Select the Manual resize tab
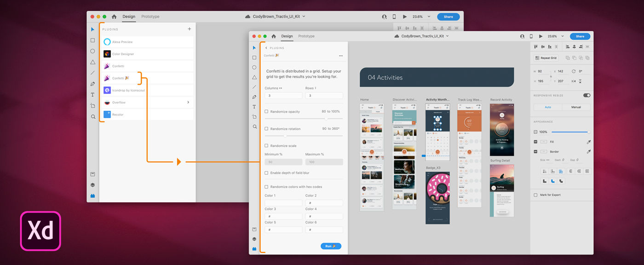Screen dimensions: 644x265 pyautogui.click(x=576, y=107)
